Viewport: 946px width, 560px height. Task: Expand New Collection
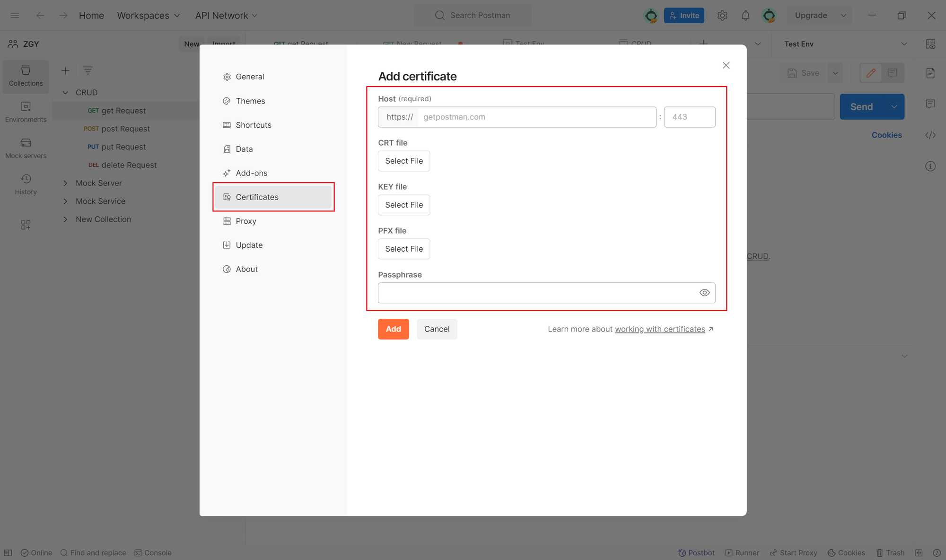coord(65,219)
